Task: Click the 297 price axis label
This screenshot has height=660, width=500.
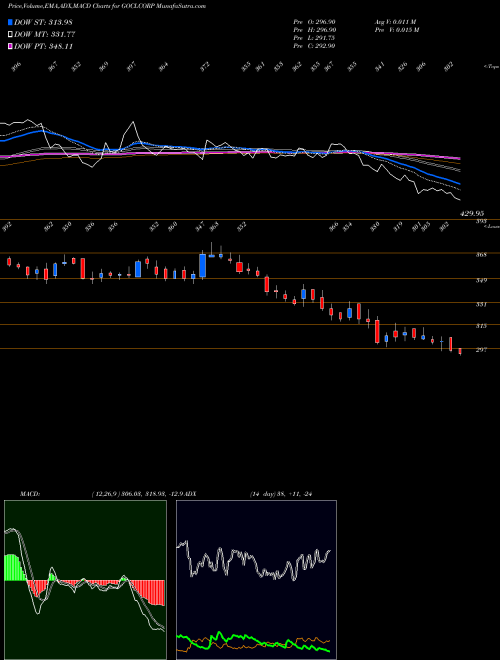Action: pos(481,350)
